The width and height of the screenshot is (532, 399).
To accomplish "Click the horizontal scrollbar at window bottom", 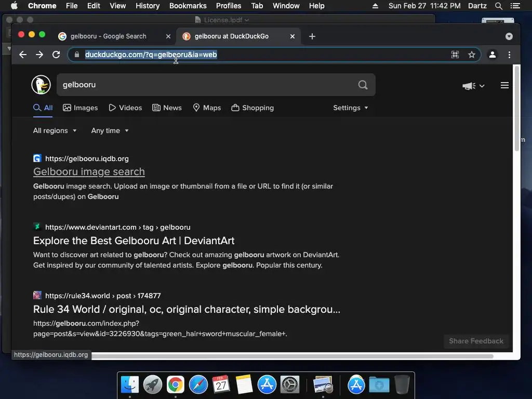I will tap(292, 356).
